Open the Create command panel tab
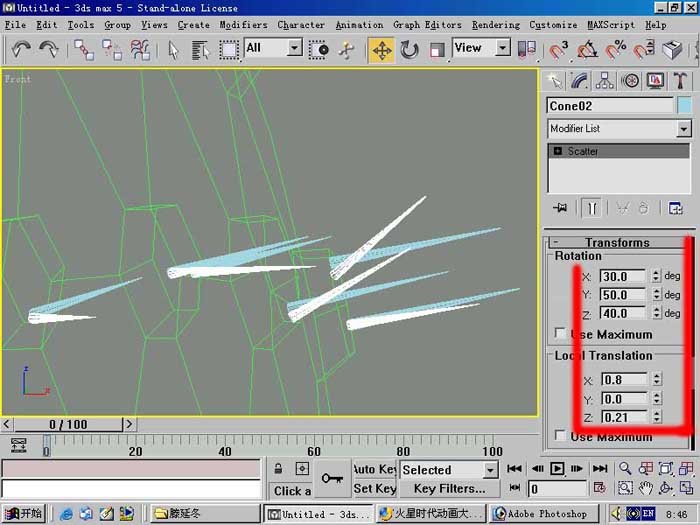The image size is (700, 525). [555, 81]
